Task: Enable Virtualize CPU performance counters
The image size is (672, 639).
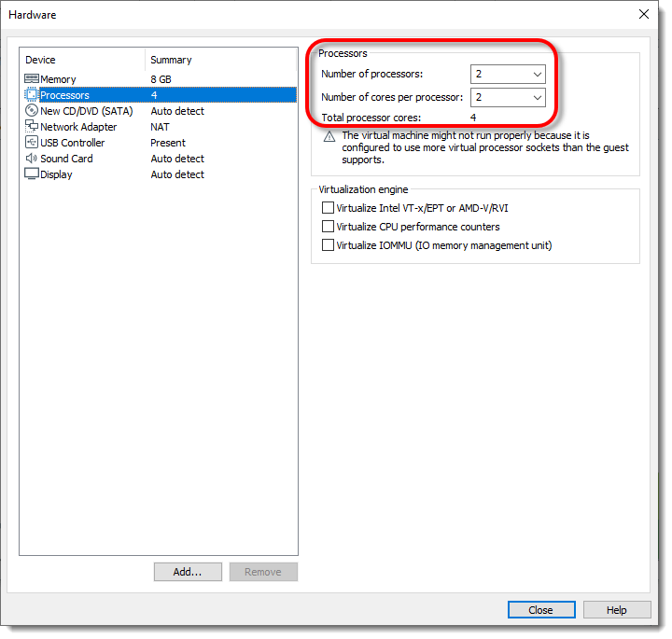Action: pos(328,226)
